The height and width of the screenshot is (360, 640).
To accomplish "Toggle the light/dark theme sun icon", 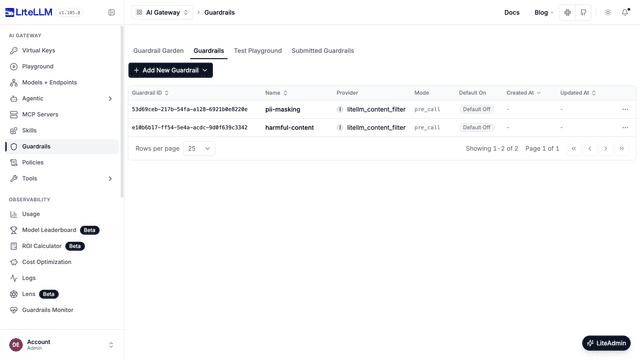I will (608, 13).
